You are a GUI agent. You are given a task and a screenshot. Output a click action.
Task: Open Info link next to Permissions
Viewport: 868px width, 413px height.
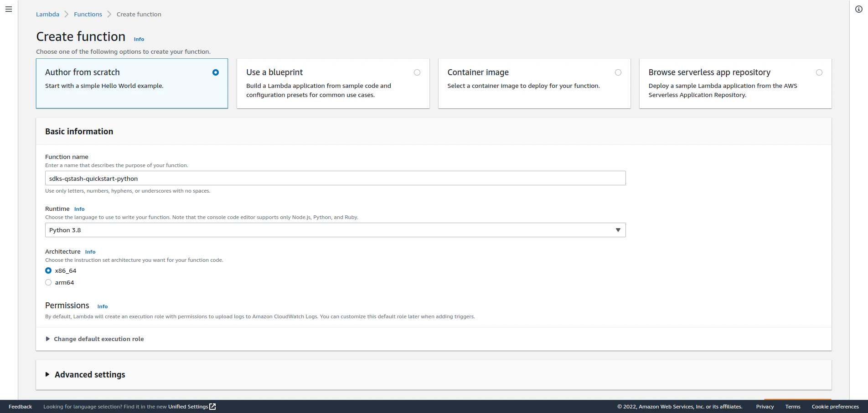point(103,306)
